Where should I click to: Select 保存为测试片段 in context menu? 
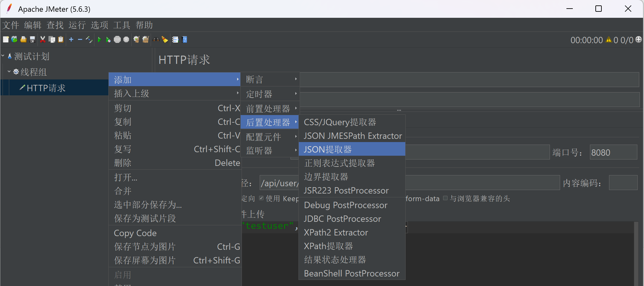pyautogui.click(x=175, y=218)
